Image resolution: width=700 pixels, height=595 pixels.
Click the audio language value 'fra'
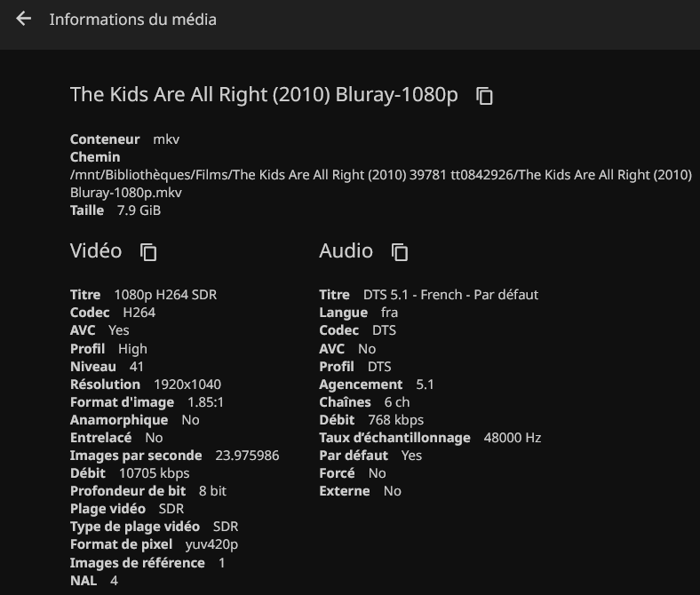(389, 313)
